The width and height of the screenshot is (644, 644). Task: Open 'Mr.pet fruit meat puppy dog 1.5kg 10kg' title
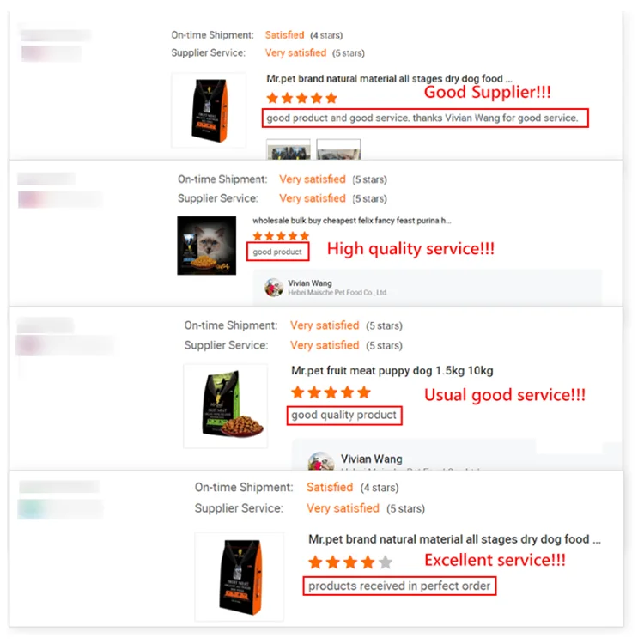[392, 370]
